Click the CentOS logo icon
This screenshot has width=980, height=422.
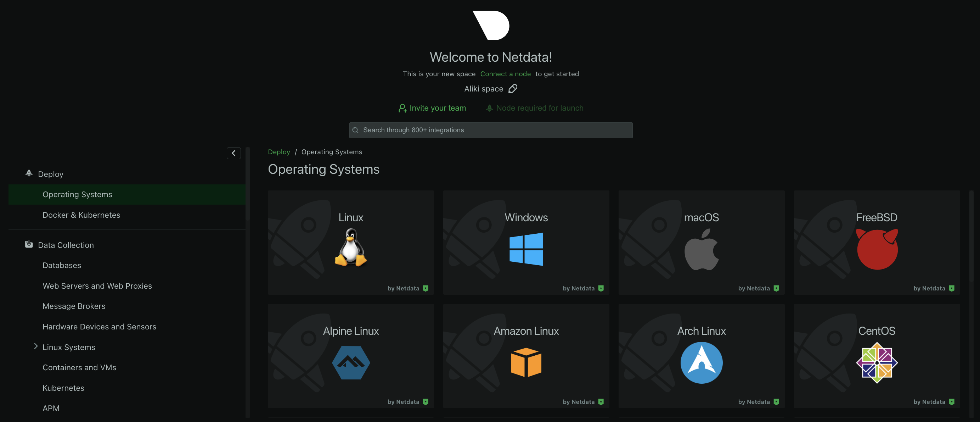877,362
